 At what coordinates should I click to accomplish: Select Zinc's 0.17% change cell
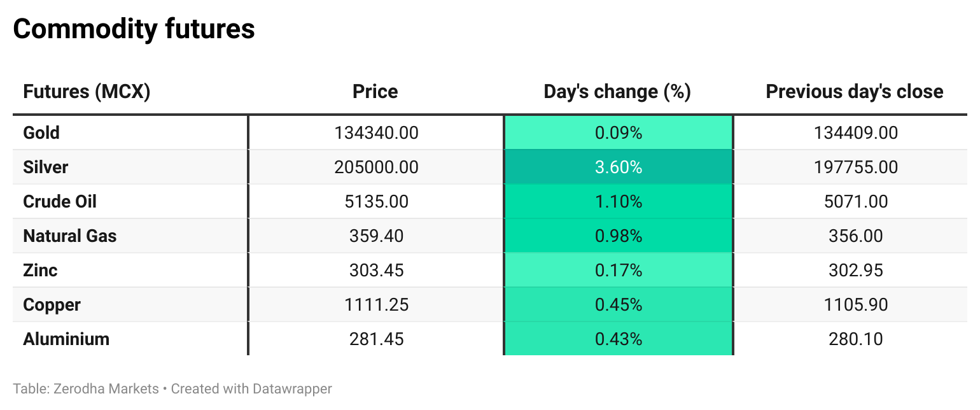point(618,271)
